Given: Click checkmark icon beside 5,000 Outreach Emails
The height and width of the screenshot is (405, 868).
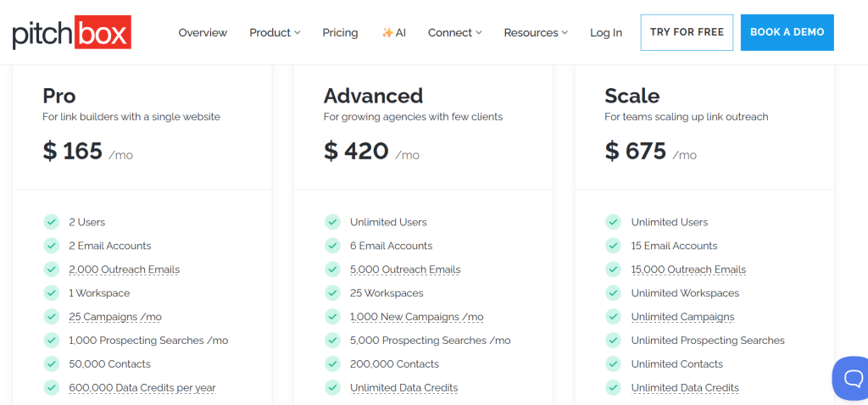Looking at the screenshot, I should pos(332,269).
